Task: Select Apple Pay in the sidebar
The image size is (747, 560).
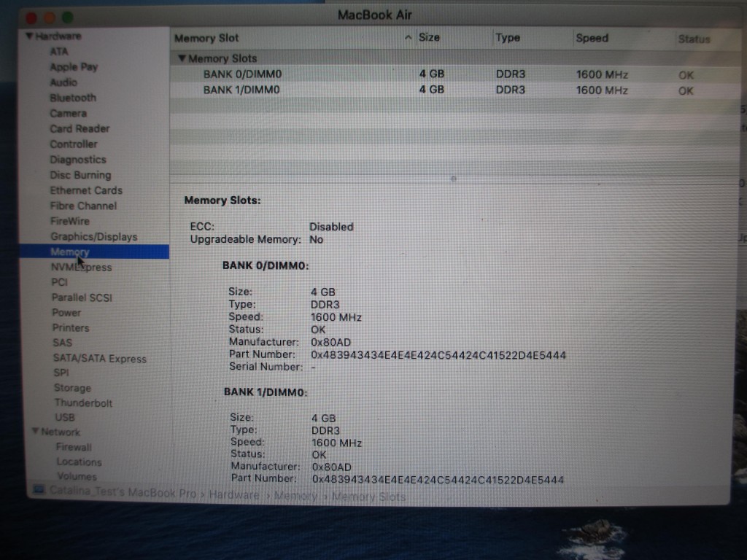Action: (74, 67)
